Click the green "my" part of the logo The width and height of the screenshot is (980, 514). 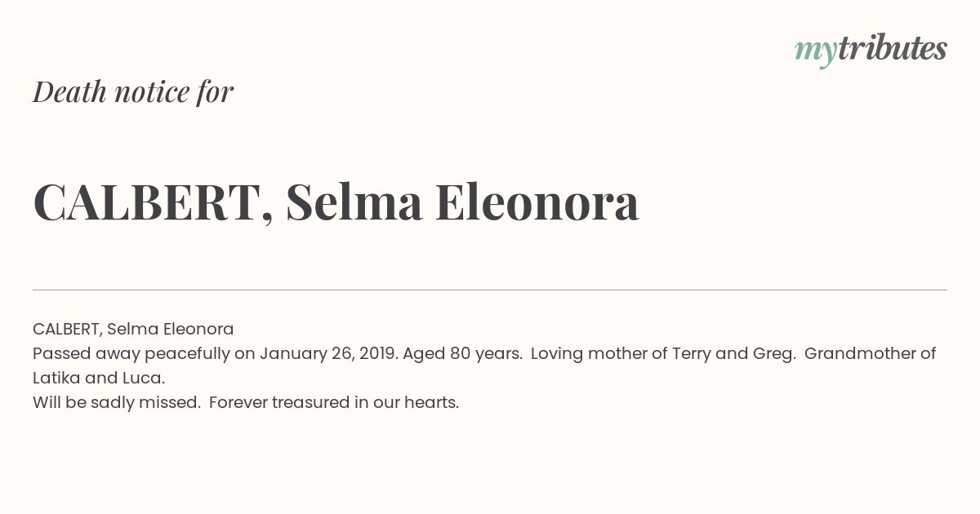(816, 54)
